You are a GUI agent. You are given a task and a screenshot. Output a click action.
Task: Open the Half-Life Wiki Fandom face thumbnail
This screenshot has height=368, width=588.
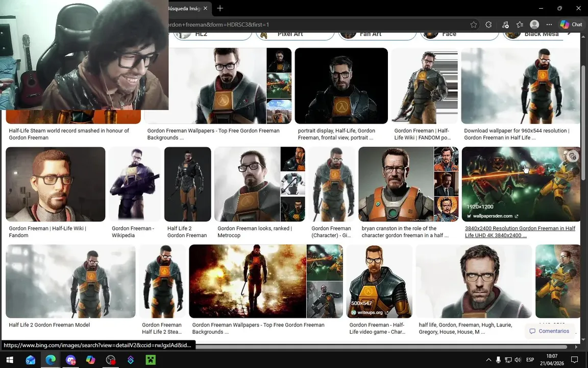click(x=56, y=184)
